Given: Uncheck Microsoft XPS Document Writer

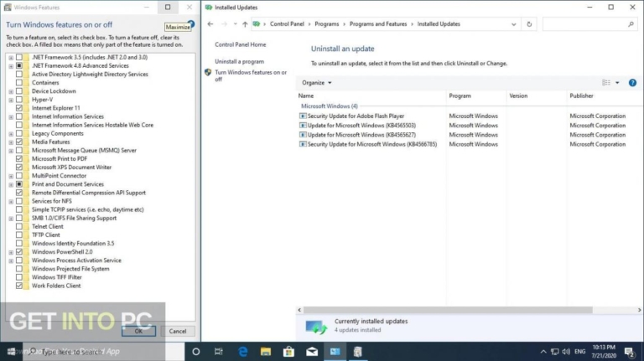Looking at the screenshot, I should point(19,168).
